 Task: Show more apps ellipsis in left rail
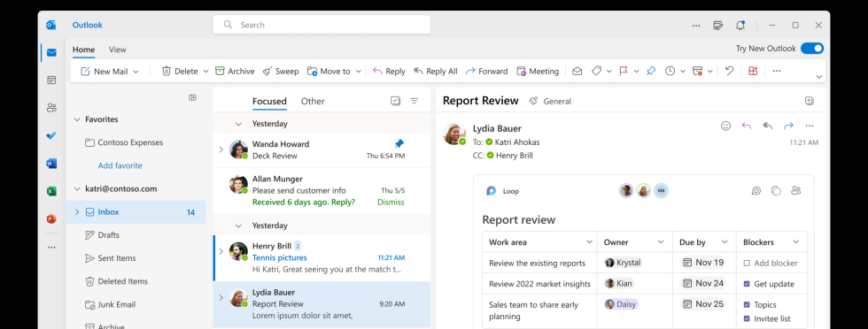51,247
